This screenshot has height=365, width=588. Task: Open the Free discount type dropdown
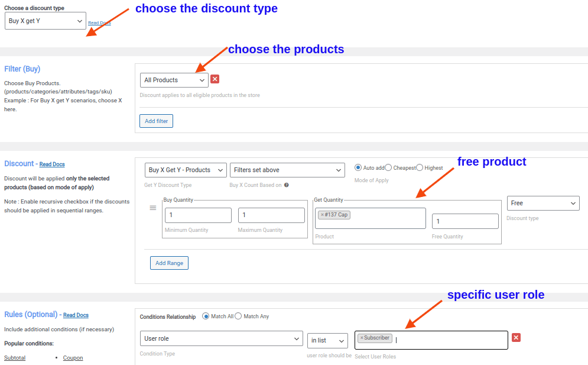pyautogui.click(x=543, y=203)
